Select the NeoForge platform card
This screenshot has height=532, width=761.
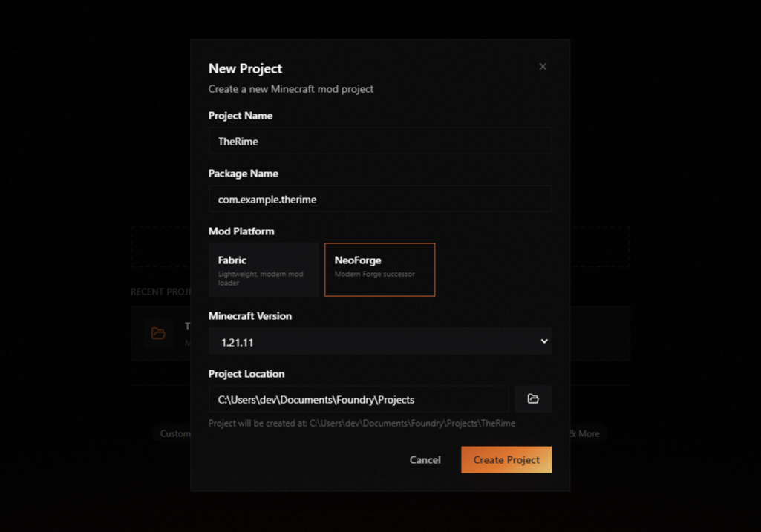379,269
